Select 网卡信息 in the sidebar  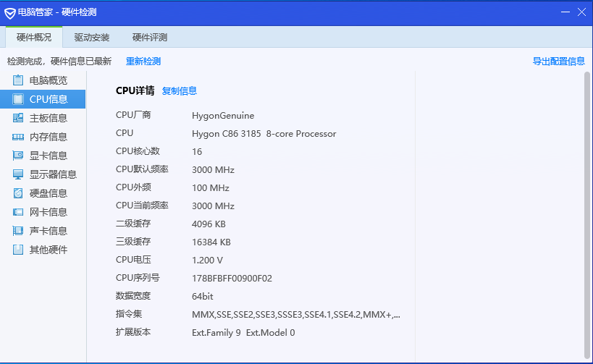(43, 212)
